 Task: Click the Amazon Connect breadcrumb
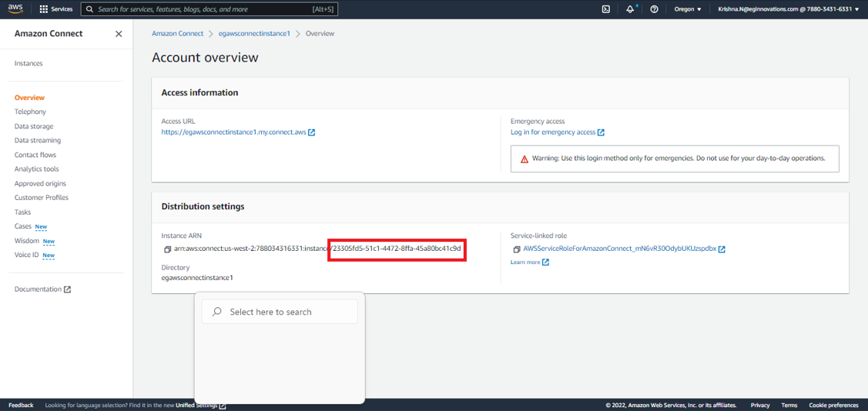click(178, 34)
